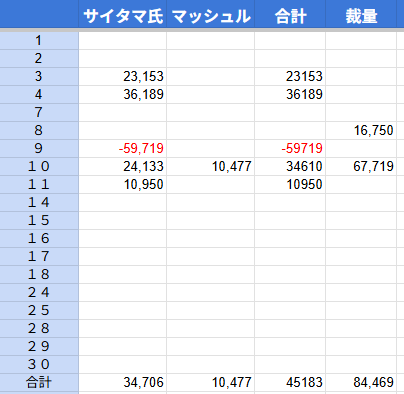Click 裁量 cell 67,719

click(361, 167)
